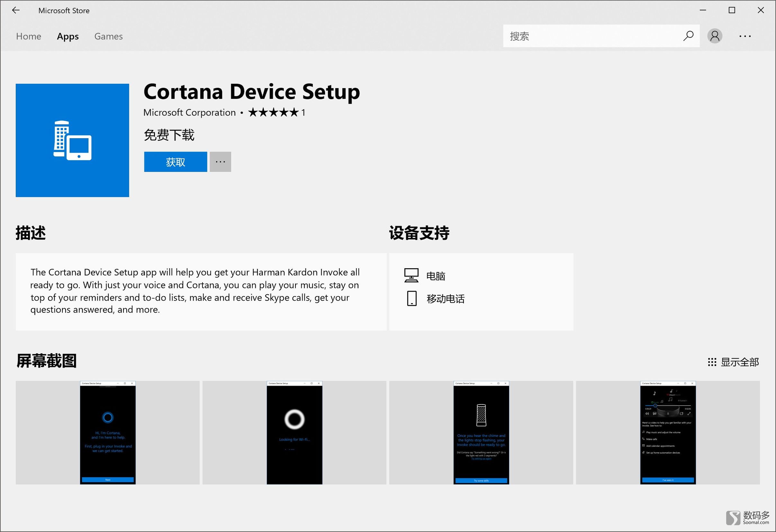Open the 'Looking for Wi-Fi' screenshot thumbnail
This screenshot has width=776, height=532.
pos(294,432)
